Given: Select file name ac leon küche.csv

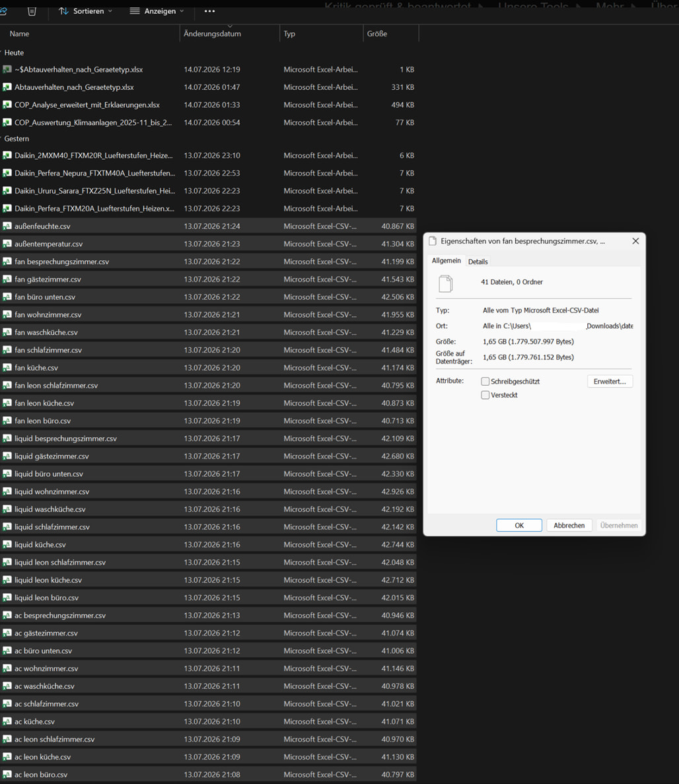Looking at the screenshot, I should pyautogui.click(x=42, y=757).
